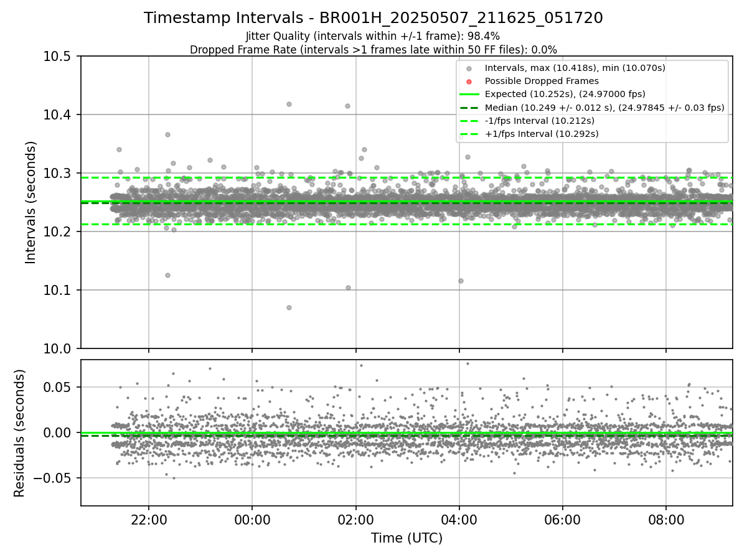Click the maximum interval outlier point near 10.418s
Image resolution: width=747 pixels, height=560 pixels.
(289, 104)
